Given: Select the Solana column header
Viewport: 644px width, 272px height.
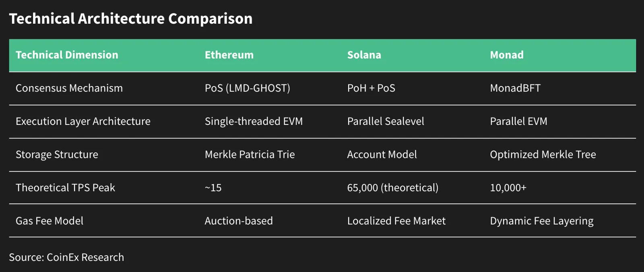Looking at the screenshot, I should point(364,55).
